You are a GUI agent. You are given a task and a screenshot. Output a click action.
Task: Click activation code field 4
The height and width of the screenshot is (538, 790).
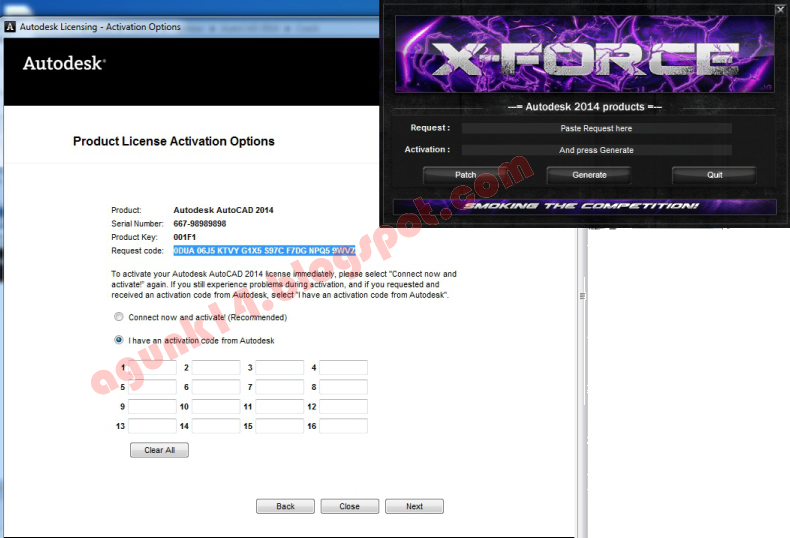point(344,367)
